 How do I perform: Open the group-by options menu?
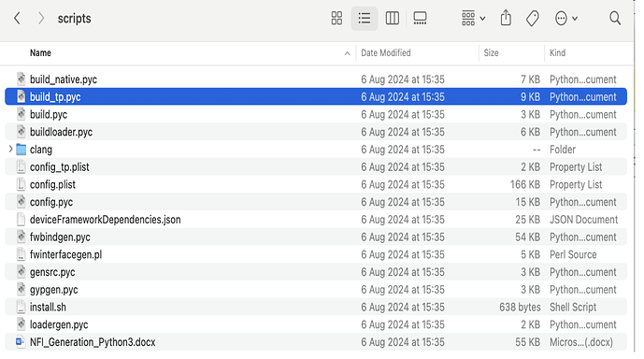[473, 19]
